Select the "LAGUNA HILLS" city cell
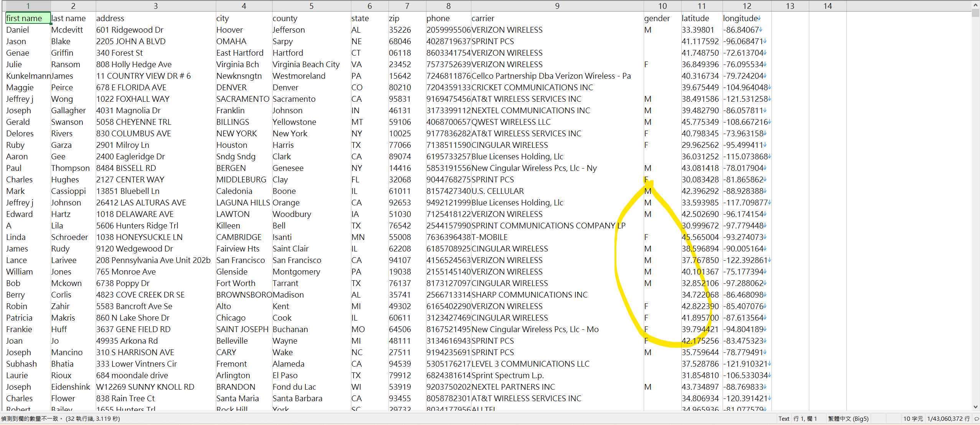Screen dimensions: 980x425 click(x=244, y=202)
